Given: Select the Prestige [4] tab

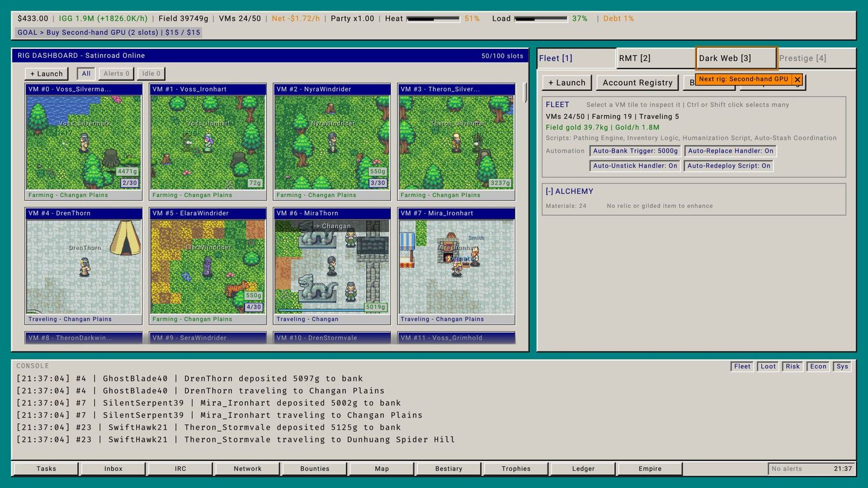Looking at the screenshot, I should click(816, 58).
